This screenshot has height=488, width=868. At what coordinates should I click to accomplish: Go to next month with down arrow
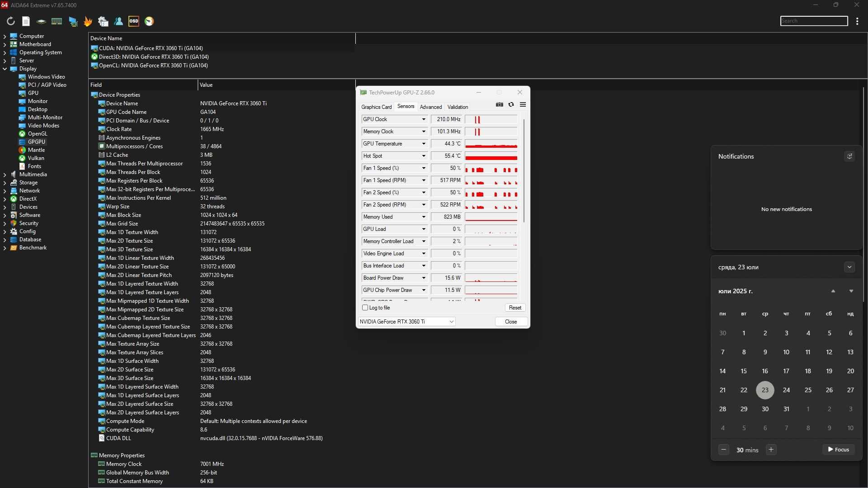[851, 291]
